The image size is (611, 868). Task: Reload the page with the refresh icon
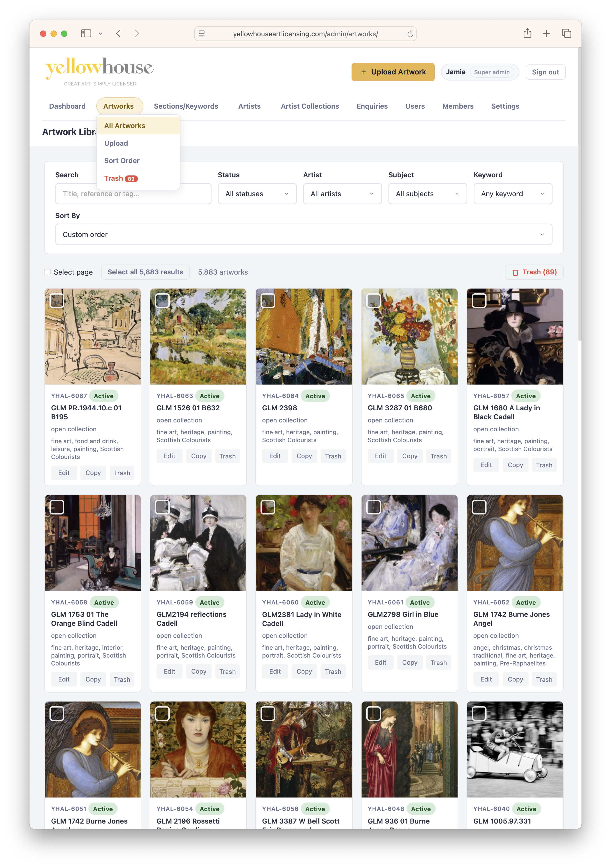pyautogui.click(x=410, y=34)
